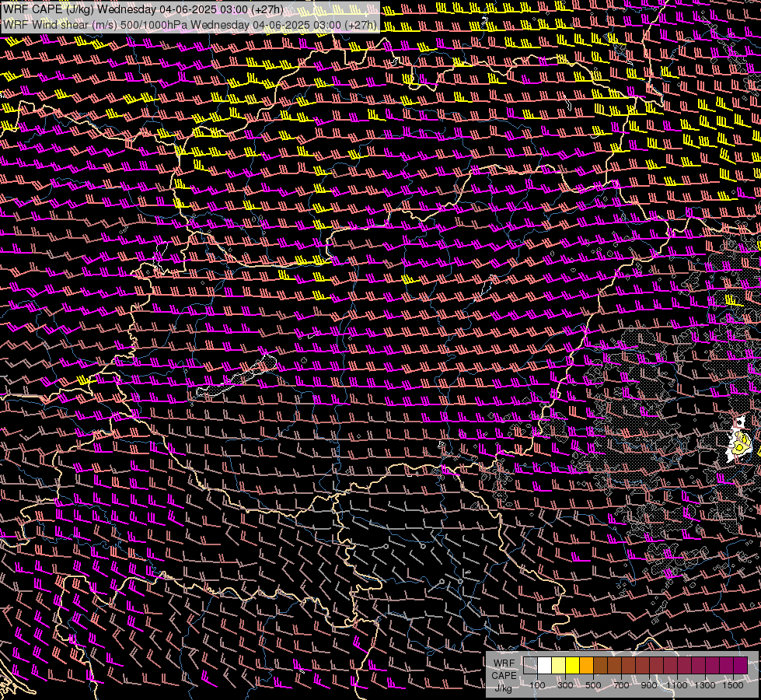Select the final purple swatch past 1500
This screenshot has height=700, width=761.
(x=740, y=666)
